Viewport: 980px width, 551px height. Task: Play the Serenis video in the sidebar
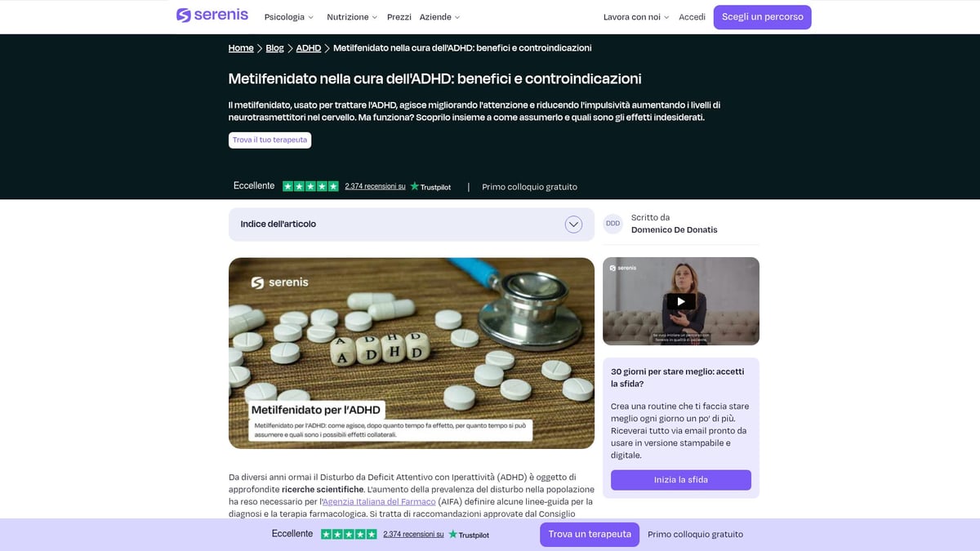[x=681, y=301]
